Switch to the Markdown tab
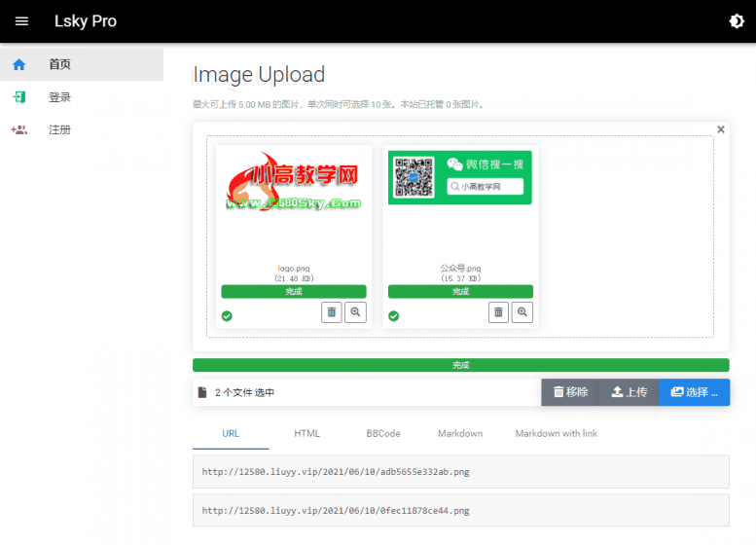The height and width of the screenshot is (545, 756). click(460, 434)
